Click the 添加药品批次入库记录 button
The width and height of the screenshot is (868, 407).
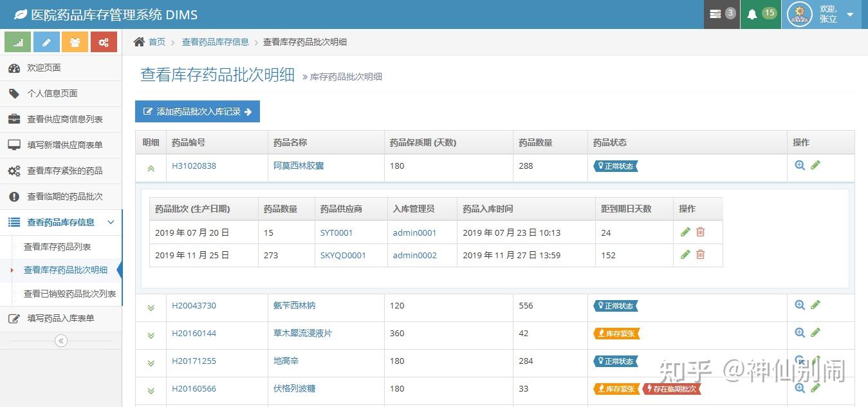pos(198,111)
